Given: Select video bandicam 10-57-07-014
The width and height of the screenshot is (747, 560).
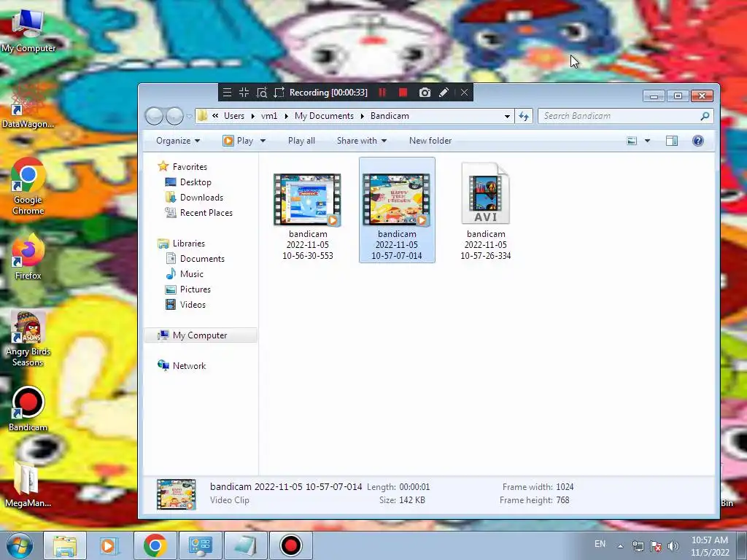Looking at the screenshot, I should coord(397,211).
